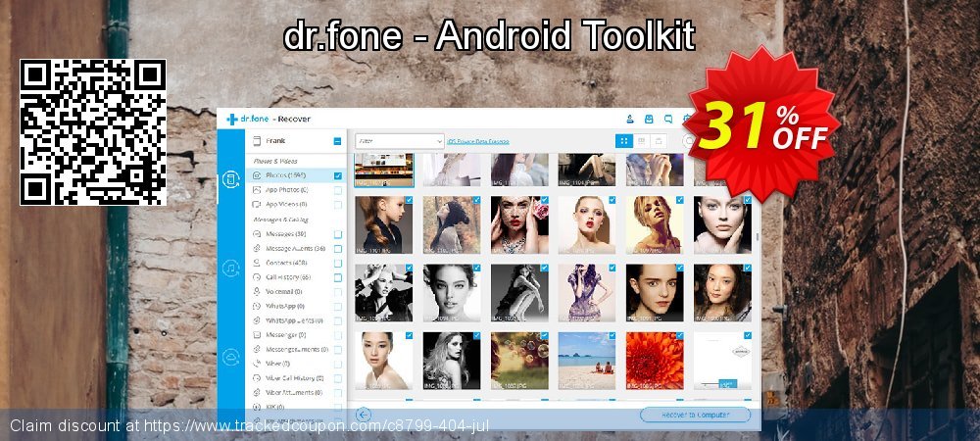The width and height of the screenshot is (980, 441).
Task: Select the ponytail girl profile photo
Action: (x=384, y=224)
